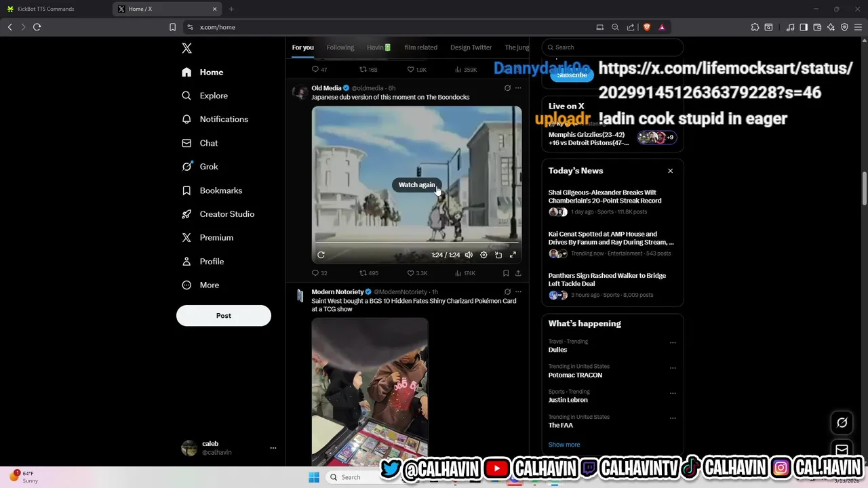The width and height of the screenshot is (868, 488).
Task: Click Watch again on the video
Action: [416, 185]
